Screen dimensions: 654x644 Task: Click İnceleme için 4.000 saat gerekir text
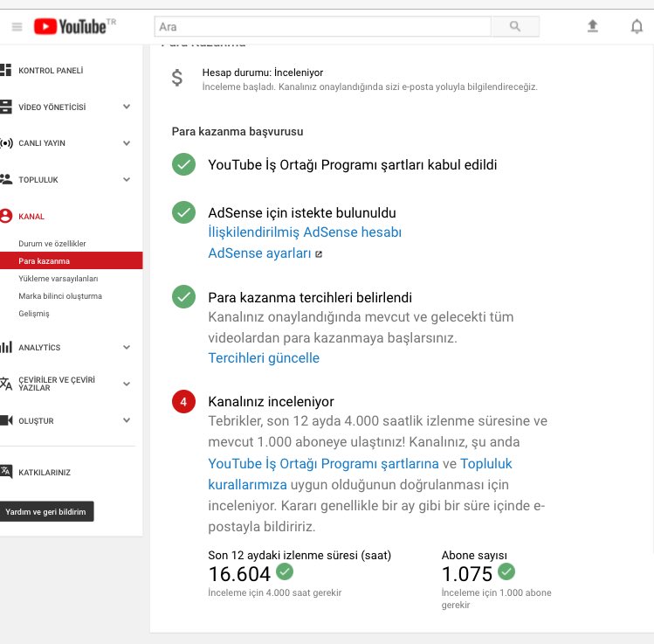click(x=274, y=592)
